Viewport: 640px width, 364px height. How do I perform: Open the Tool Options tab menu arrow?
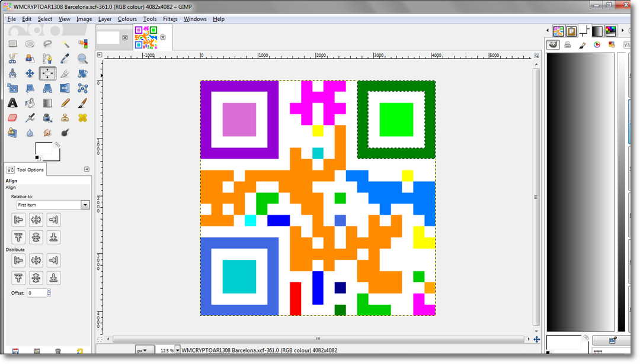pos(87,169)
